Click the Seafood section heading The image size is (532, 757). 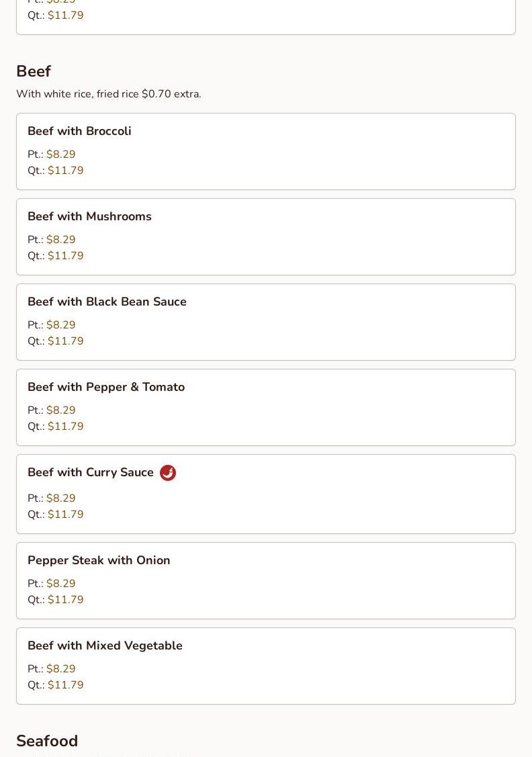tap(47, 741)
